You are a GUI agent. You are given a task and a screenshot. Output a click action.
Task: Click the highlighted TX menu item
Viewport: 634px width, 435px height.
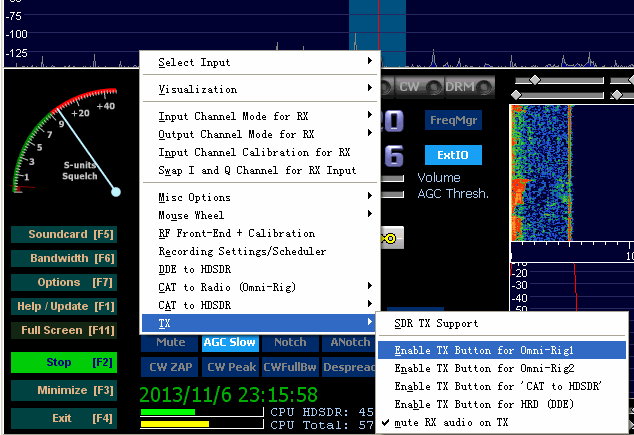pyautogui.click(x=260, y=323)
